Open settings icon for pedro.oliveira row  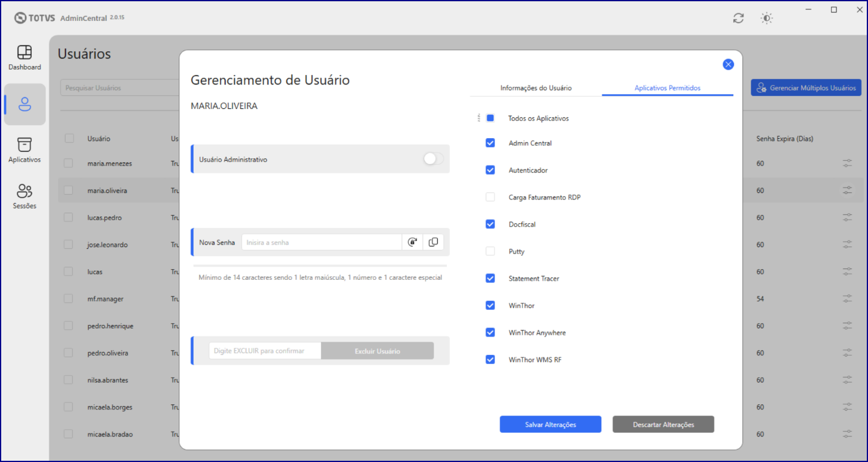point(847,353)
